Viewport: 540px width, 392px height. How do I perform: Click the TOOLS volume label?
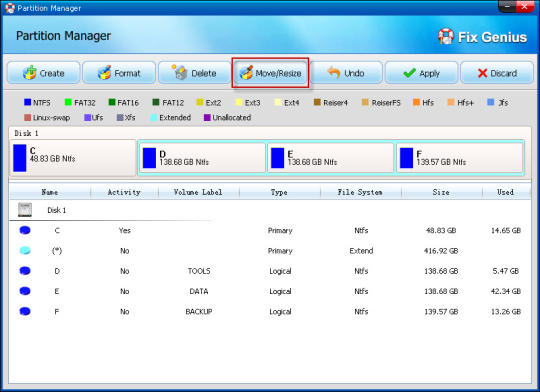[199, 271]
